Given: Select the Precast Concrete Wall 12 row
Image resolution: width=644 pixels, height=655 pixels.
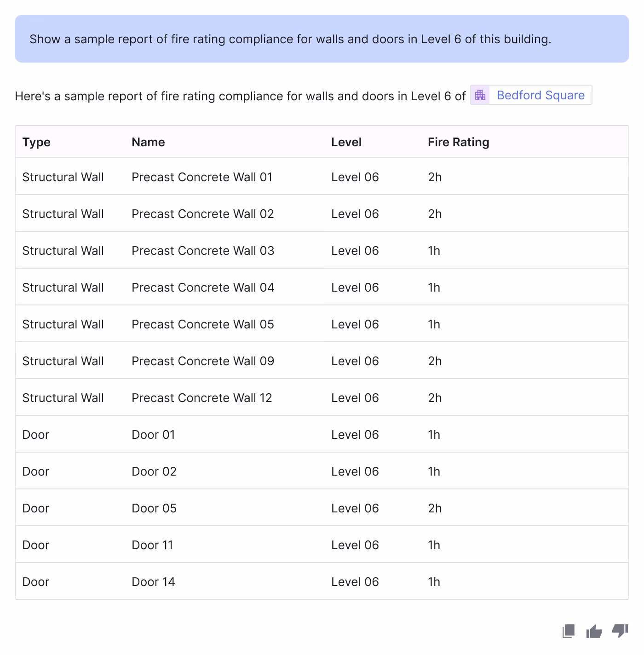Looking at the screenshot, I should coord(322,397).
